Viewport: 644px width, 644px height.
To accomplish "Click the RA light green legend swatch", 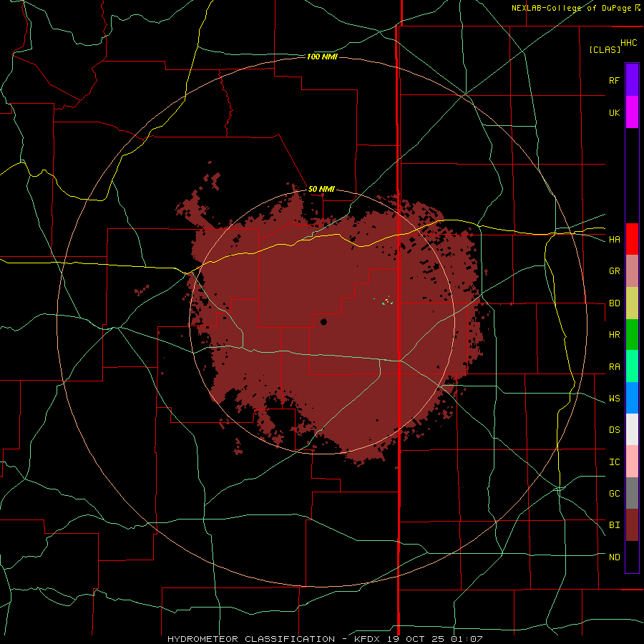I will click(x=632, y=366).
